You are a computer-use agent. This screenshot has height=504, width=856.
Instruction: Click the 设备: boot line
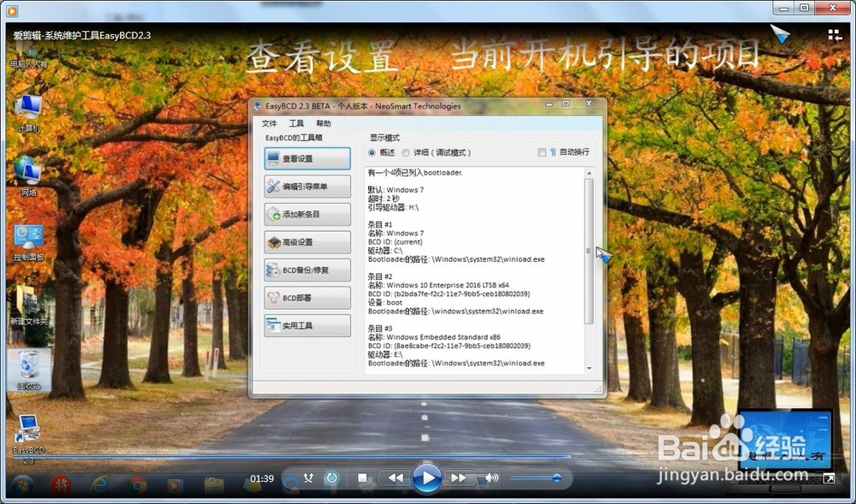[x=385, y=303]
